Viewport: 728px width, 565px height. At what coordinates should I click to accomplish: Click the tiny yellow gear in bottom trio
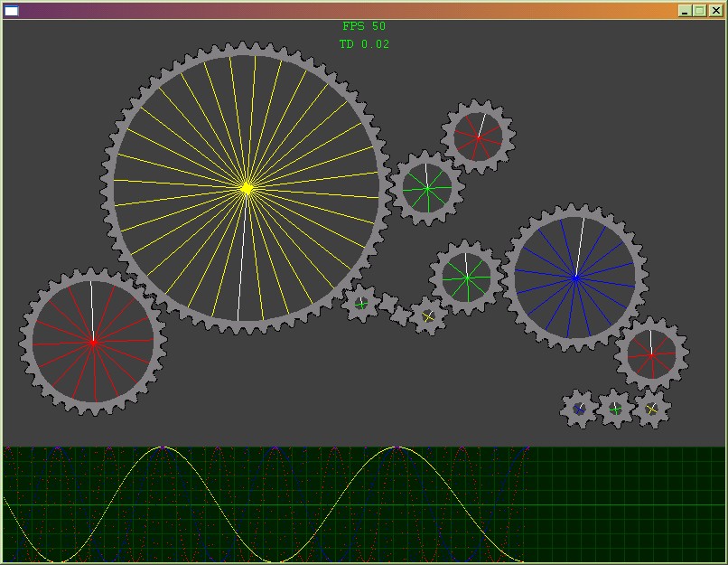tap(652, 409)
